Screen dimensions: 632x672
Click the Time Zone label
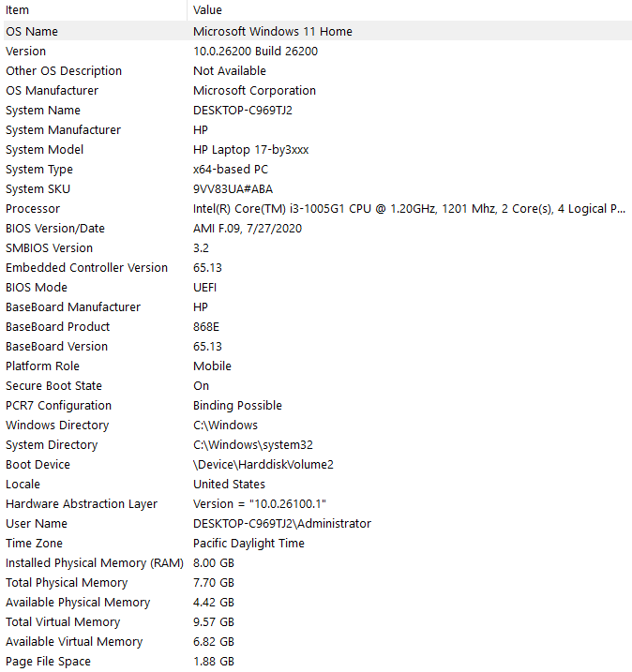click(34, 544)
